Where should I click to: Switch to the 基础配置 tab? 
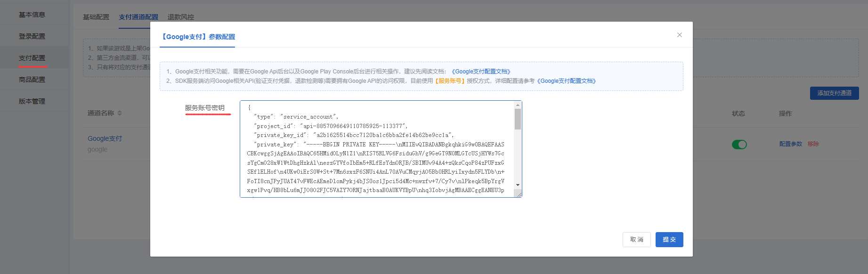click(96, 17)
